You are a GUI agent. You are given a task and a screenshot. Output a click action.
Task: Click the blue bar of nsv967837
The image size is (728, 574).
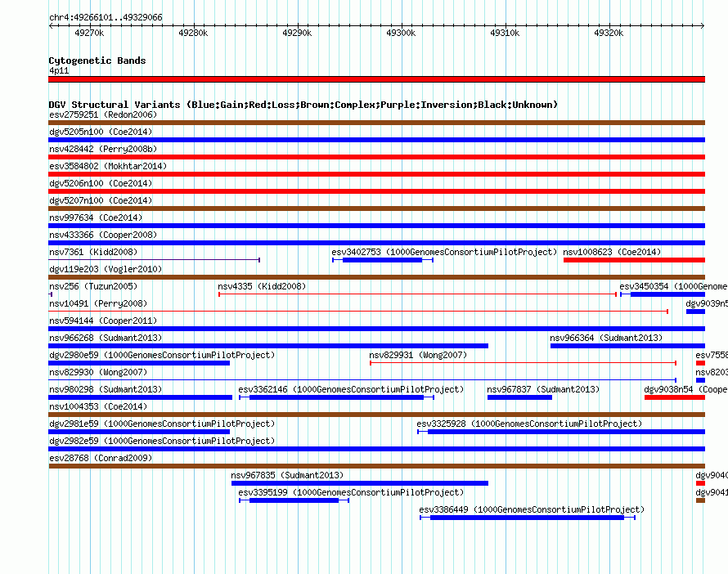(x=519, y=397)
